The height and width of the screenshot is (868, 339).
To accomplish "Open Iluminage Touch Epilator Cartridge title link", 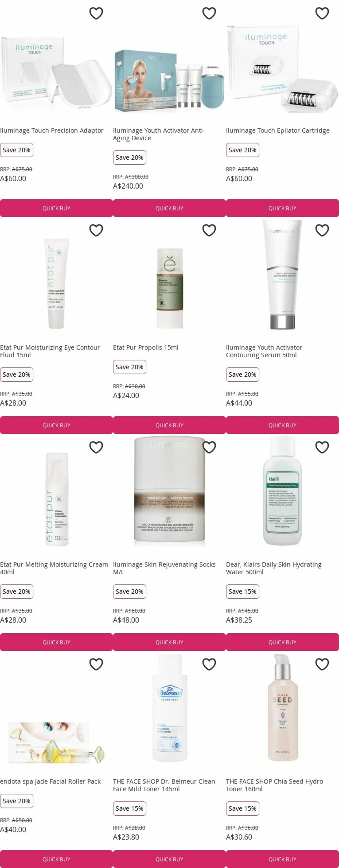I will (278, 130).
